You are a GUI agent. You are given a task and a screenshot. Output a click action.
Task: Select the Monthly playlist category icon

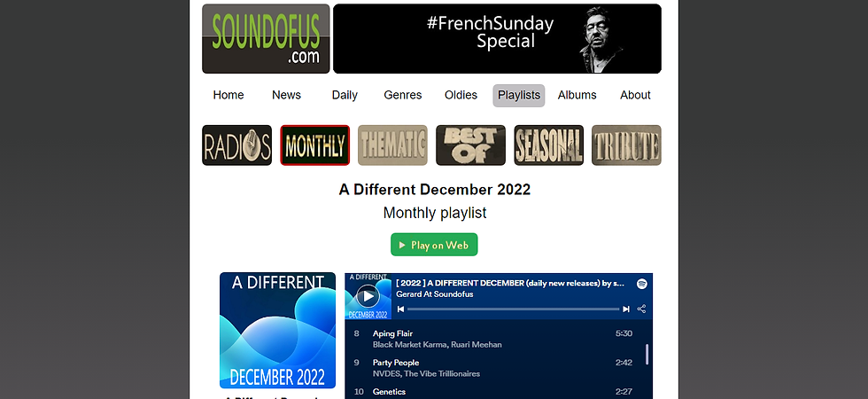click(315, 145)
